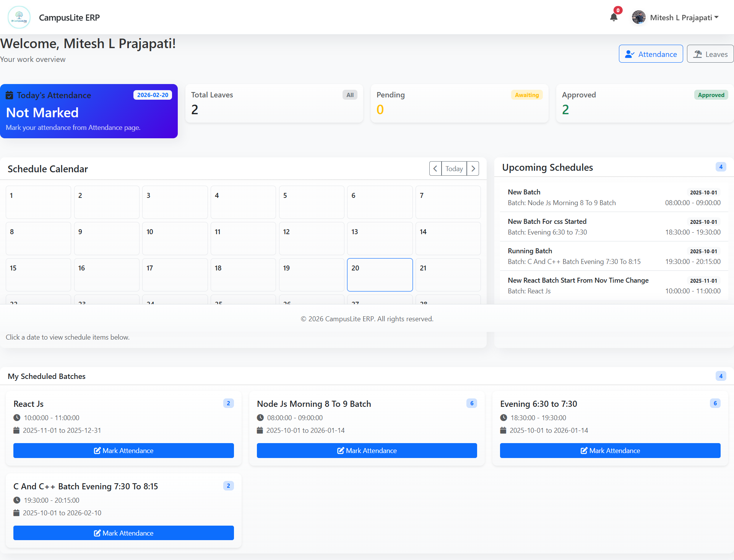Go to next month in calendar
The width and height of the screenshot is (734, 560).
(x=473, y=168)
